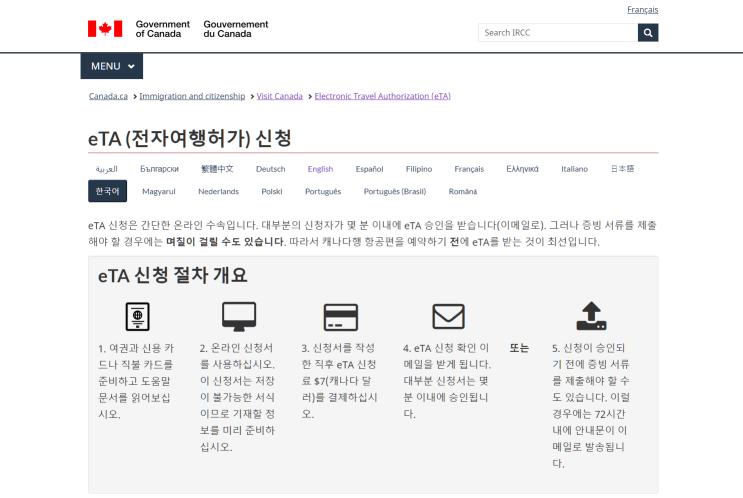Click the Government of Canada wordmark text
Image resolution: width=743 pixels, height=498 pixels.
(163, 29)
